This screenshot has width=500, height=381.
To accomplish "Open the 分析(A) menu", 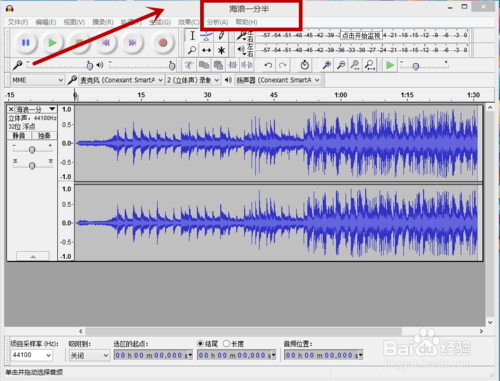I will pyautogui.click(x=217, y=22).
